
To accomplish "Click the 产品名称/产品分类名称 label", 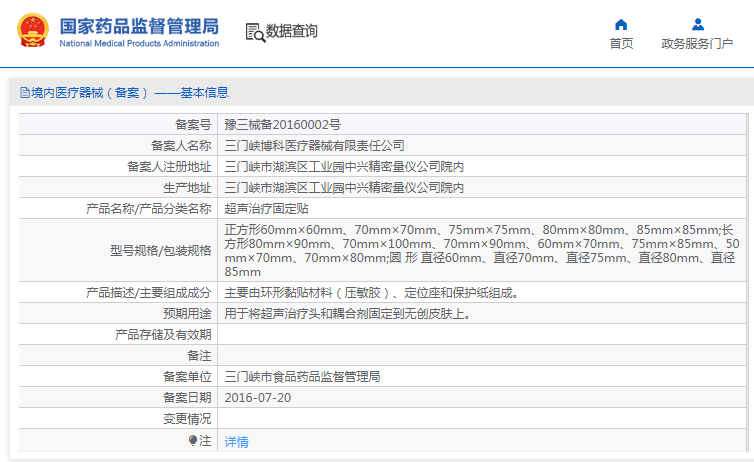I will [x=149, y=209].
